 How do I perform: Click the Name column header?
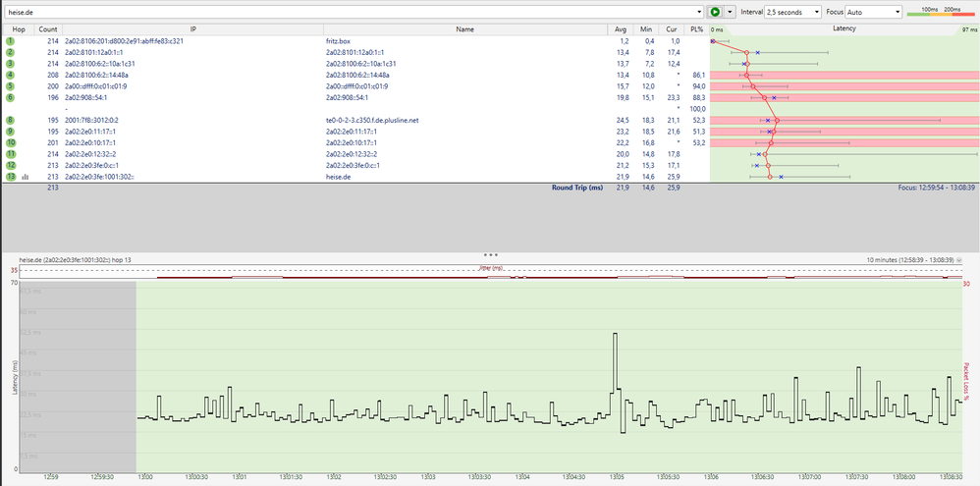pos(465,29)
